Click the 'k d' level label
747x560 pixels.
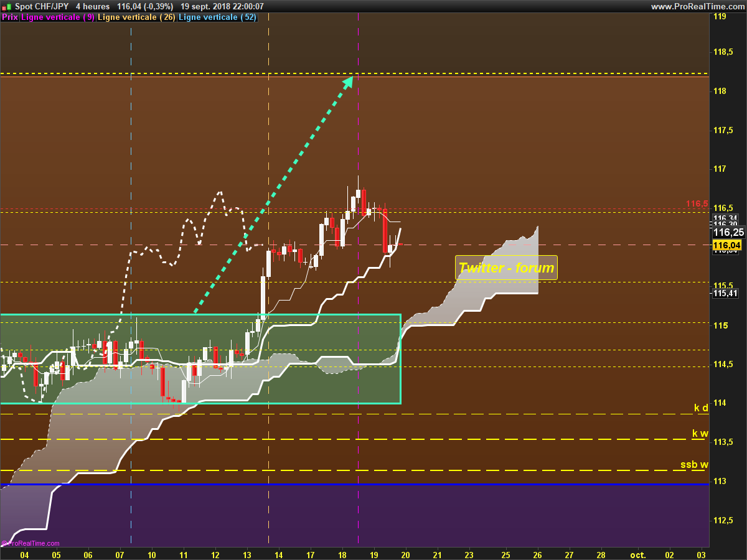coord(701,408)
